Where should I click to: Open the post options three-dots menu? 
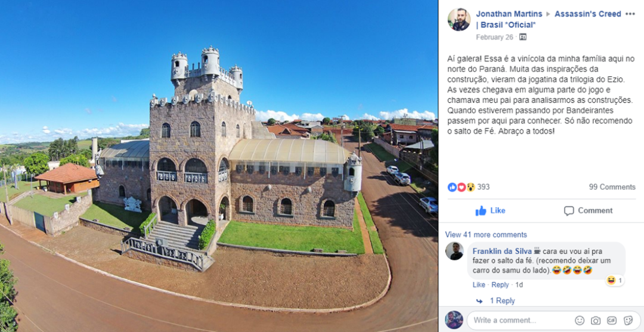pyautogui.click(x=630, y=14)
